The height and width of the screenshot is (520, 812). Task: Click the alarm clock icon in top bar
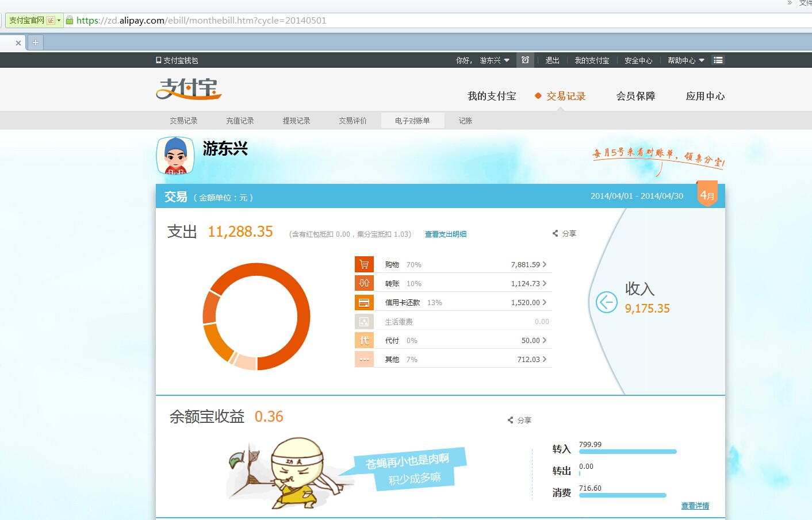tap(525, 60)
